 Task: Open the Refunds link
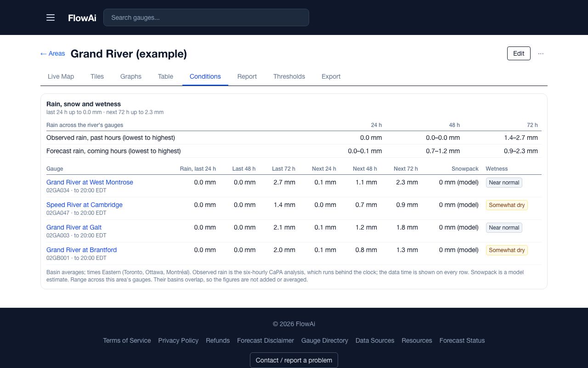point(218,340)
